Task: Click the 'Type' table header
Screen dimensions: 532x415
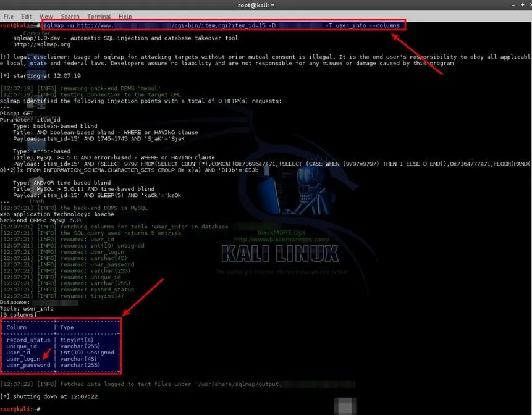Action: (x=67, y=327)
